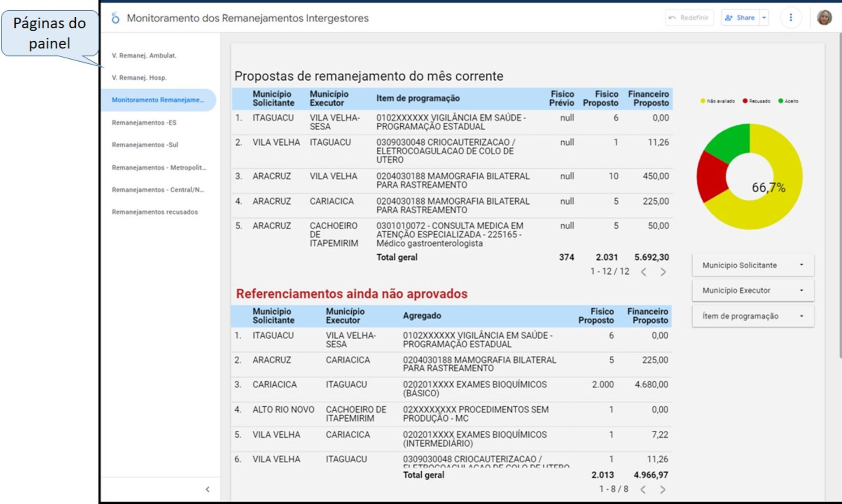Click the user profile avatar
The image size is (842, 504).
pyautogui.click(x=824, y=17)
